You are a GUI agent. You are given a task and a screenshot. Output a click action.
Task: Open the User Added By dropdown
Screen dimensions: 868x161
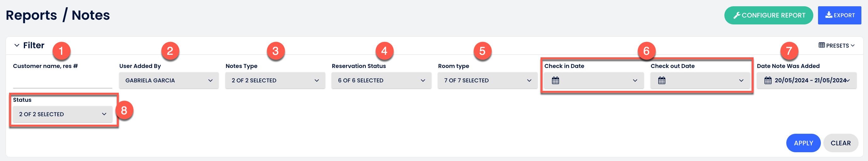[x=169, y=80]
